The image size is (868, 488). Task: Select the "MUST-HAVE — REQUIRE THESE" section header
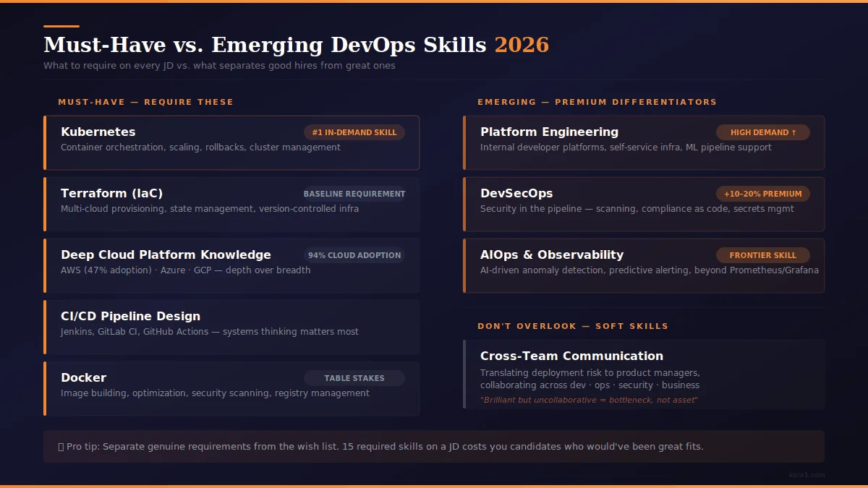pos(145,102)
